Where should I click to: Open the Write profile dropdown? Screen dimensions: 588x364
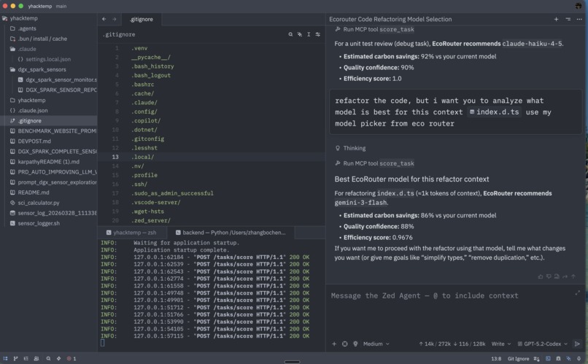[x=501, y=344]
